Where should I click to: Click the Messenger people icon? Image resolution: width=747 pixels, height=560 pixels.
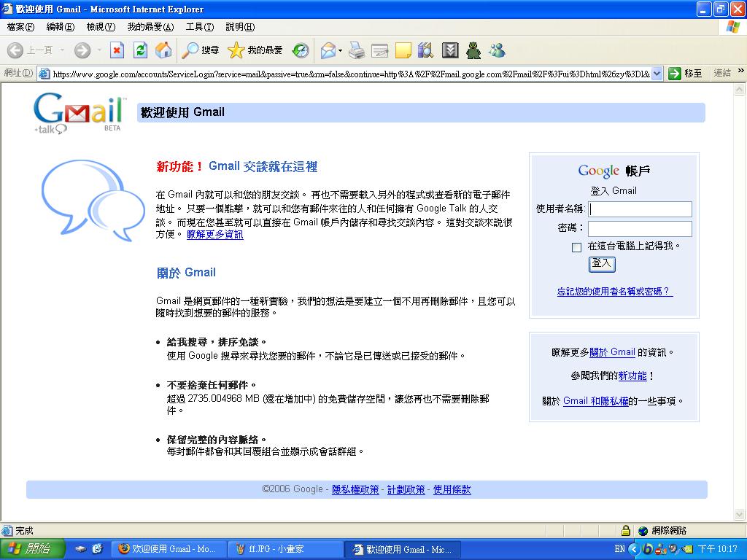point(498,50)
